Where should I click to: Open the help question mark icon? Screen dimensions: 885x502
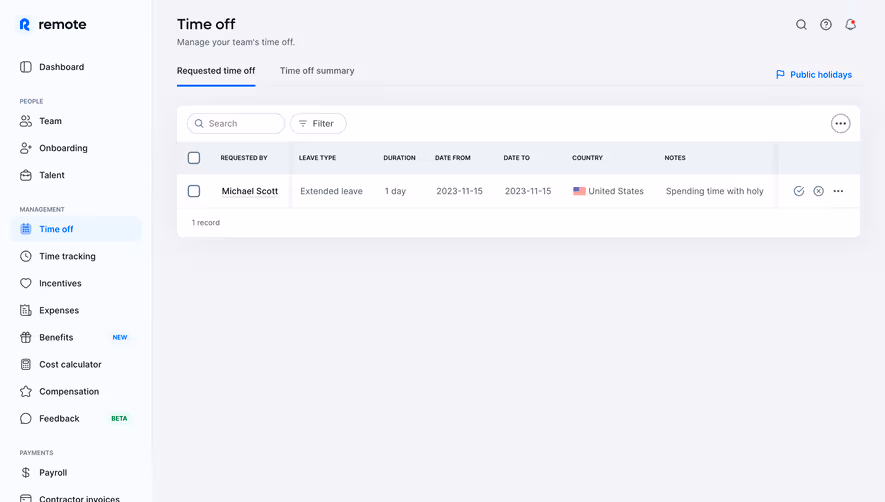[x=826, y=24]
